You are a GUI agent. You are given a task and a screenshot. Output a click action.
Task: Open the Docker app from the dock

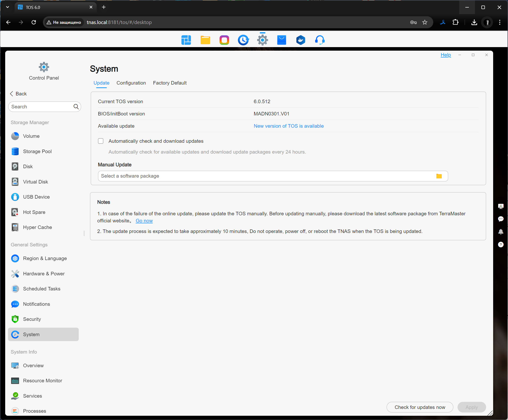point(301,40)
